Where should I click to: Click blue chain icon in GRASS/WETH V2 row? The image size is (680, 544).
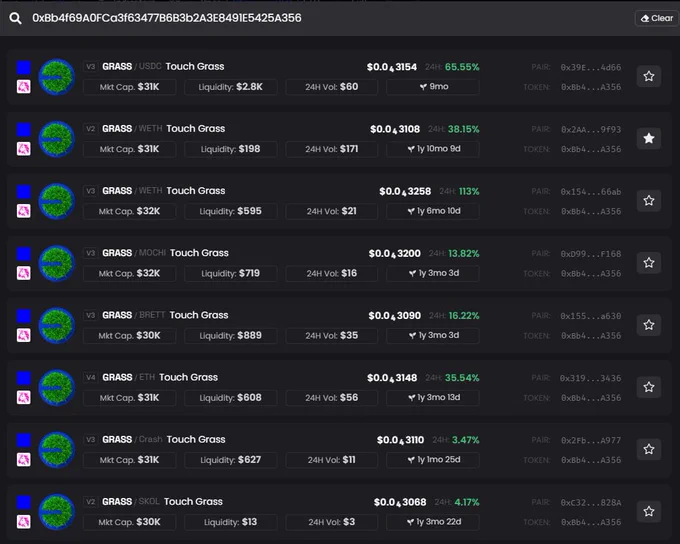pyautogui.click(x=23, y=129)
